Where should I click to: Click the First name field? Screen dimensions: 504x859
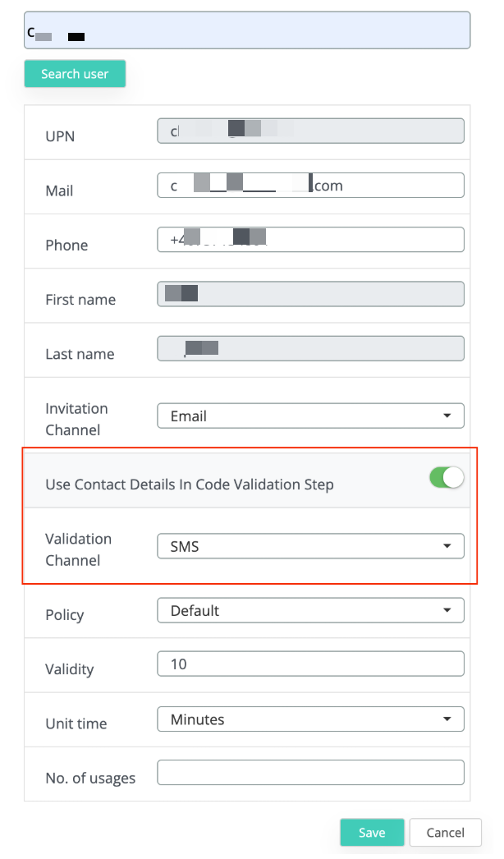click(310, 294)
